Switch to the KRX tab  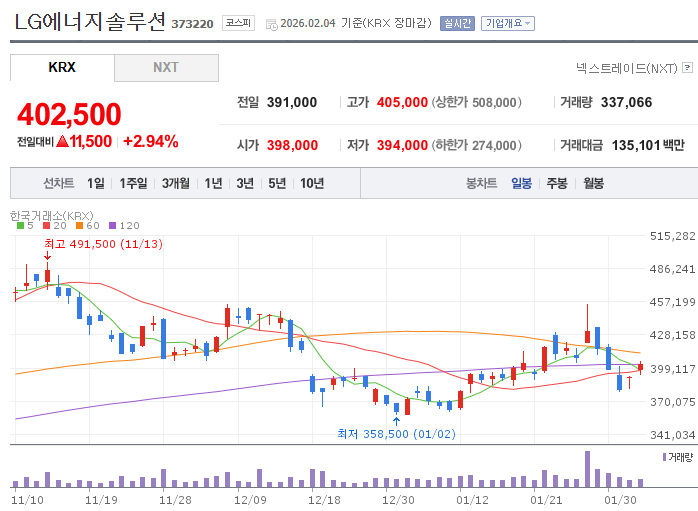click(x=62, y=68)
